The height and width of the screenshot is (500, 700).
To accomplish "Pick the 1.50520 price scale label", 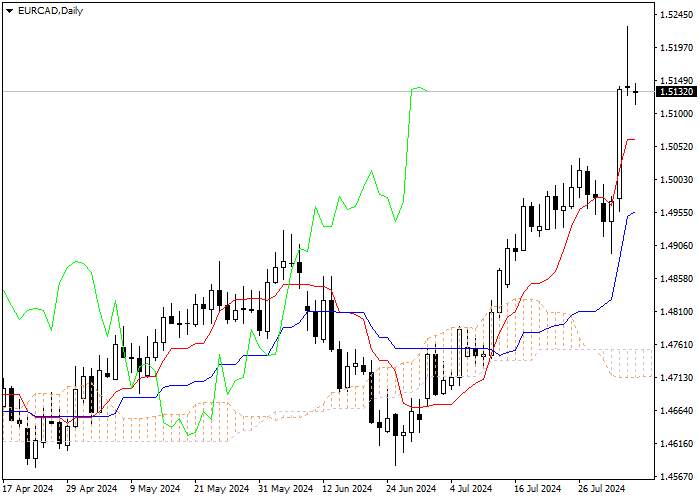I will click(677, 146).
